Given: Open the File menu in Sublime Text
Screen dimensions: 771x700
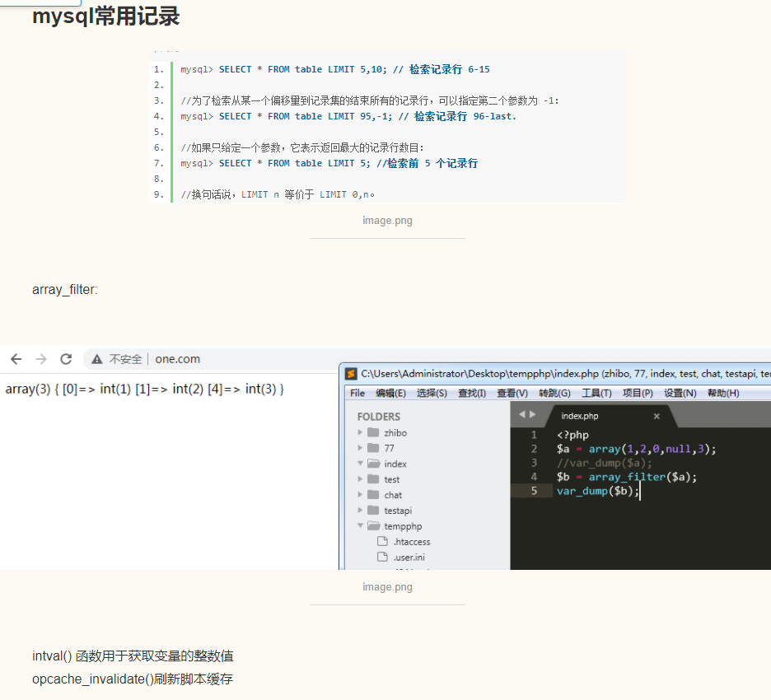Looking at the screenshot, I should tap(357, 394).
